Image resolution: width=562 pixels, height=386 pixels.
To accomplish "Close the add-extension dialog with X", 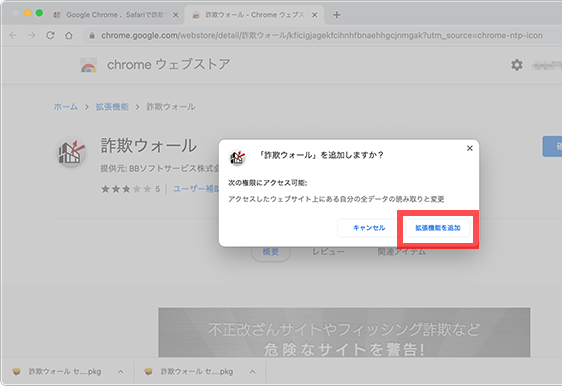I will pyautogui.click(x=470, y=148).
